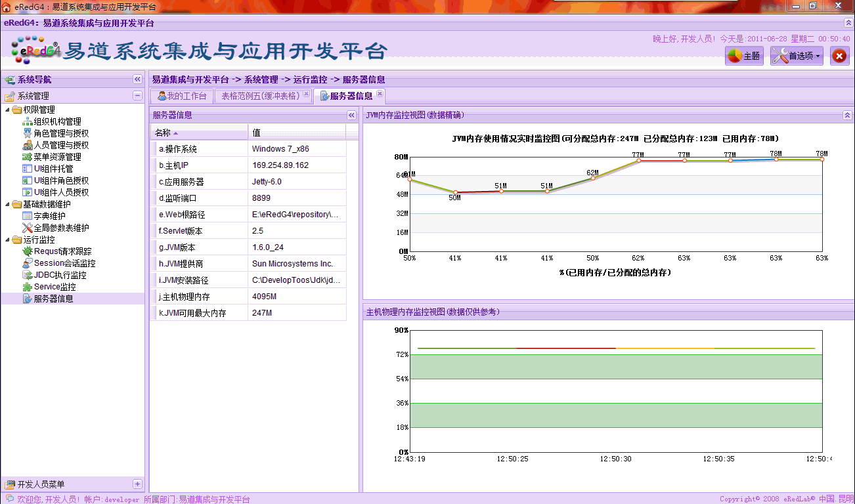The height and width of the screenshot is (504, 855).
Task: Collapse the 权限管理 folder node
Action: tap(8, 110)
